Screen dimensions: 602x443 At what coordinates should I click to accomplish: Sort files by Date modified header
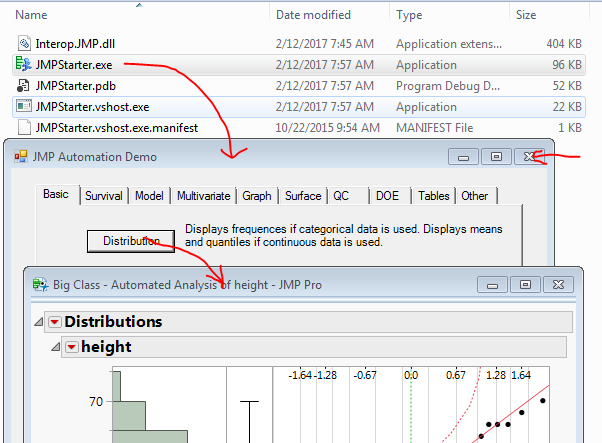pyautogui.click(x=313, y=15)
